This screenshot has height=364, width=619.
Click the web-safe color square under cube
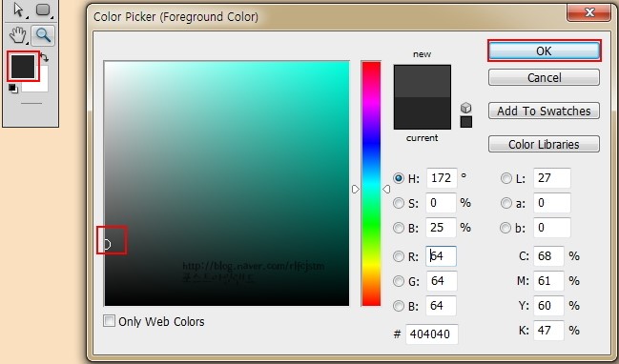pos(465,122)
